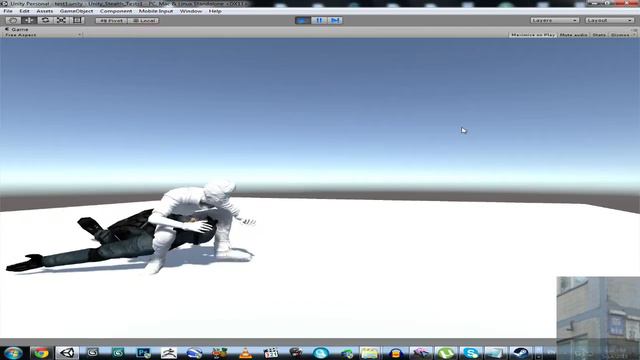Open Skype from the taskbar

click(x=471, y=353)
